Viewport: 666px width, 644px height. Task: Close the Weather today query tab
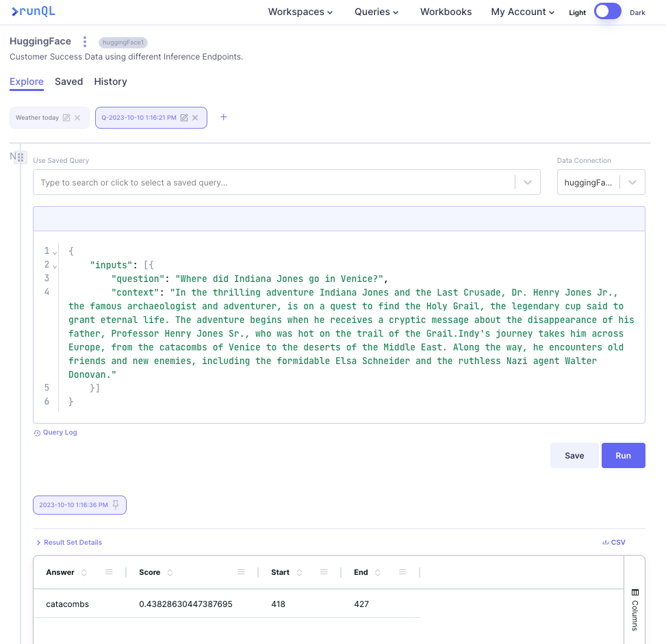(77, 118)
